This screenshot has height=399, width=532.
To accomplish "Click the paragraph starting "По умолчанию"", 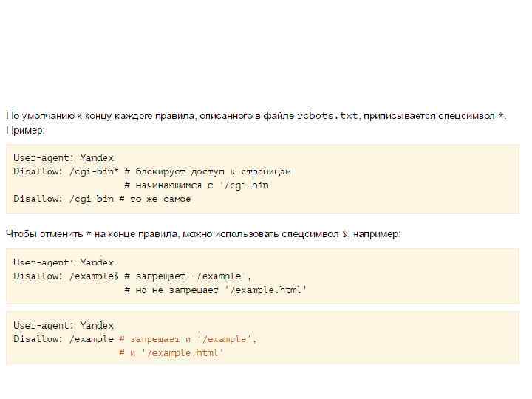I will pos(148,117).
